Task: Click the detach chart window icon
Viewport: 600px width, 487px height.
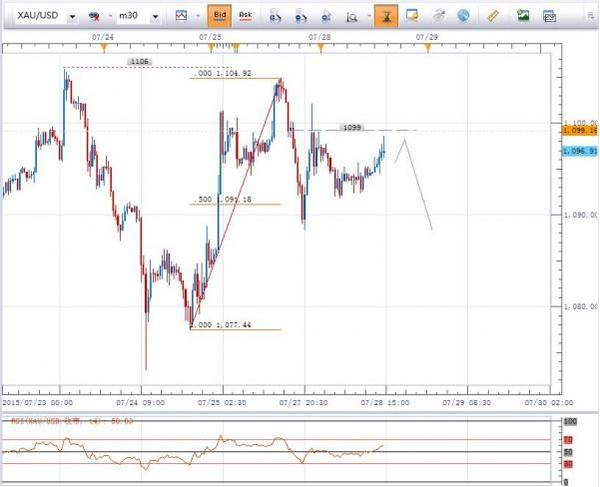Action: pos(549,16)
